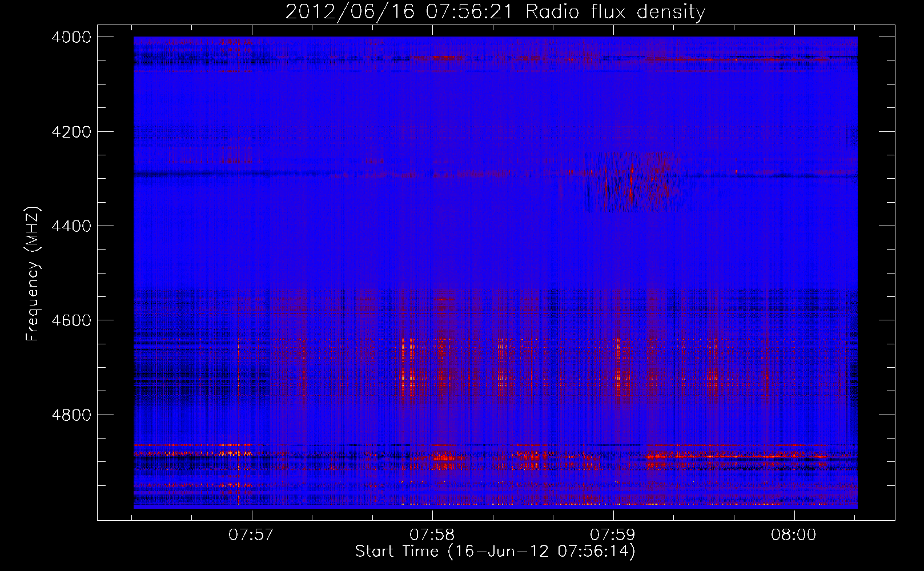Click the 'Frequency (MHZ)' axis label

coord(33,274)
